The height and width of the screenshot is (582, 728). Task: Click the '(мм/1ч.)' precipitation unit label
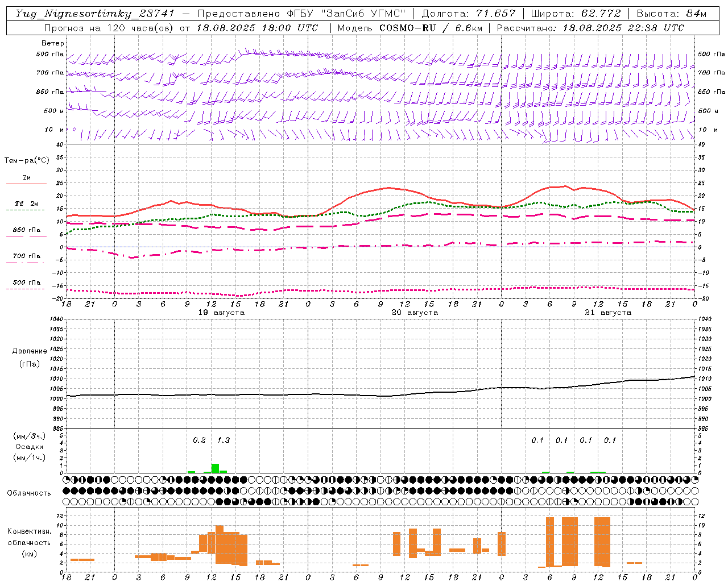click(x=30, y=458)
